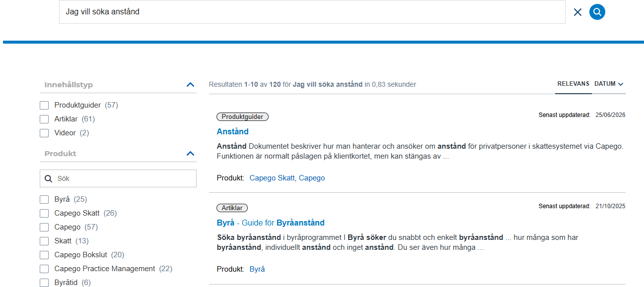This screenshot has height=287, width=644.
Task: Sort results by Relevans tab
Action: coord(573,84)
